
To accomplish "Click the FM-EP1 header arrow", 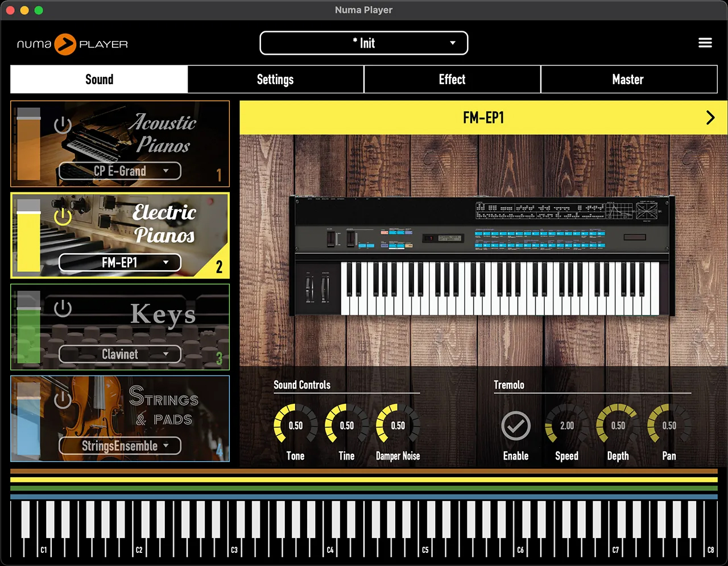I will tap(710, 118).
